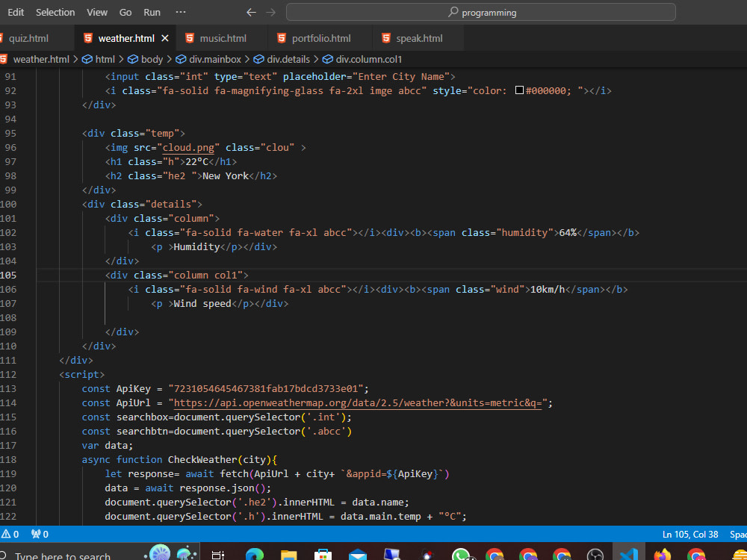Open the Run menu
The height and width of the screenshot is (560, 747).
152,12
